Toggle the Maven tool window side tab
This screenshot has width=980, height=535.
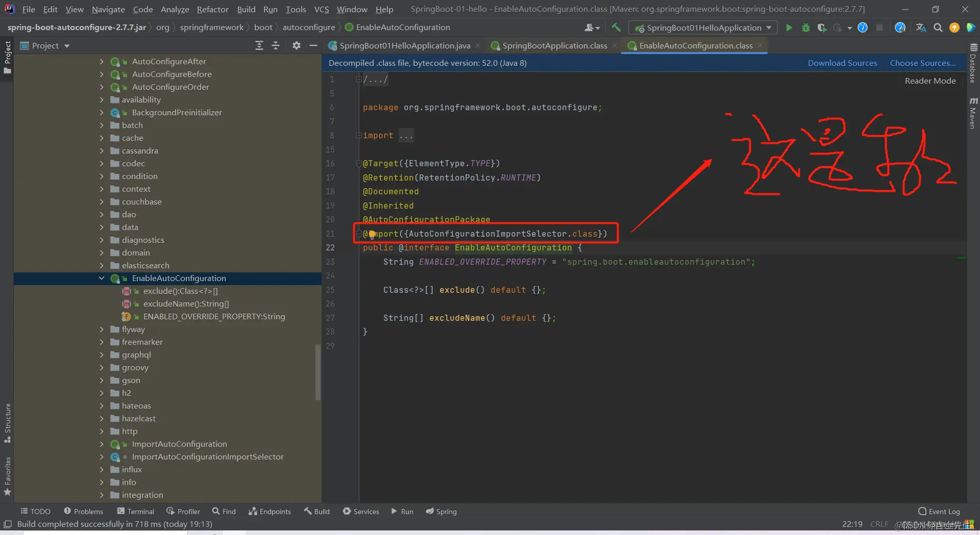tap(973, 113)
